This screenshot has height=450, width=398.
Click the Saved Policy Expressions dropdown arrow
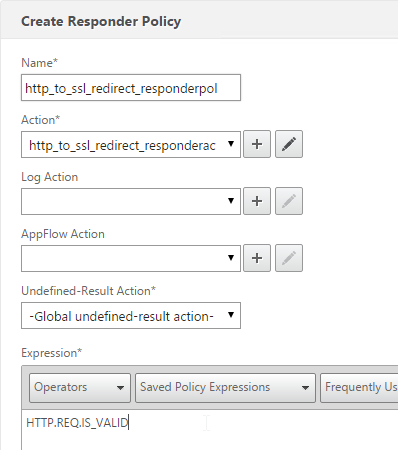pos(305,388)
